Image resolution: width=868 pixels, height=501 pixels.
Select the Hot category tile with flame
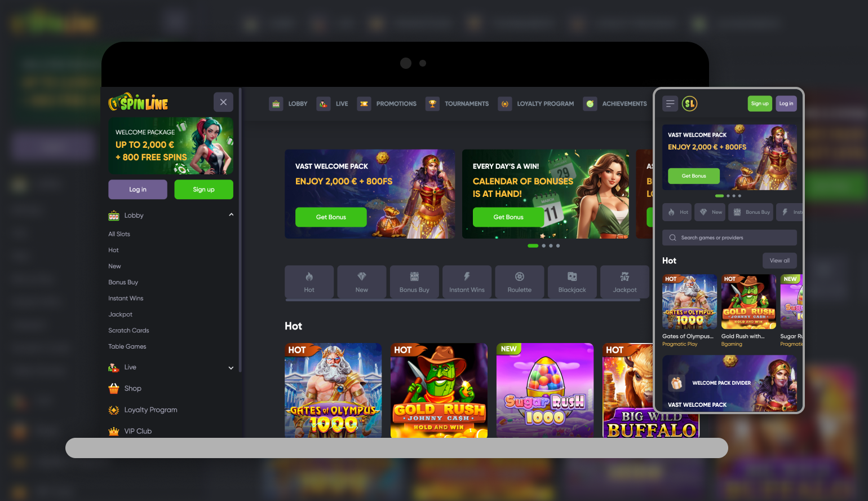point(309,282)
